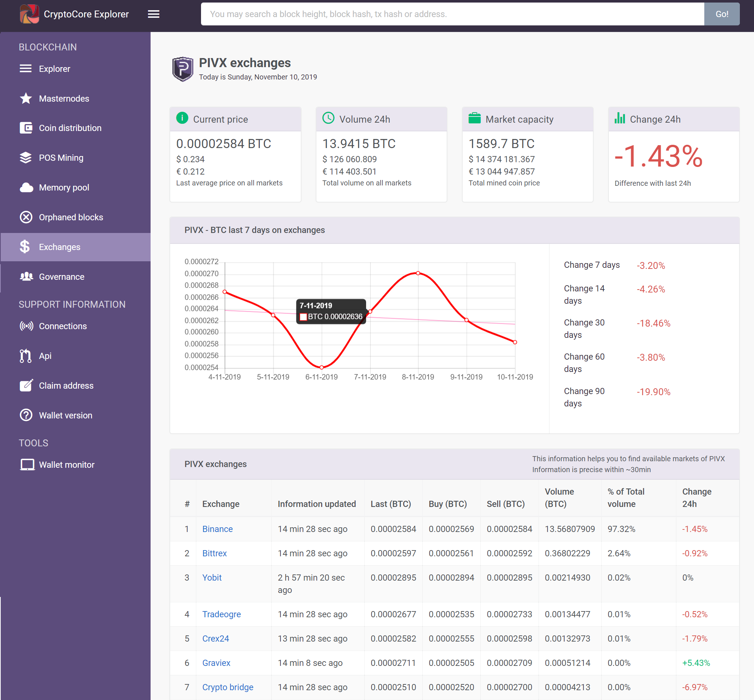Open the POS Mining page

(x=75, y=157)
